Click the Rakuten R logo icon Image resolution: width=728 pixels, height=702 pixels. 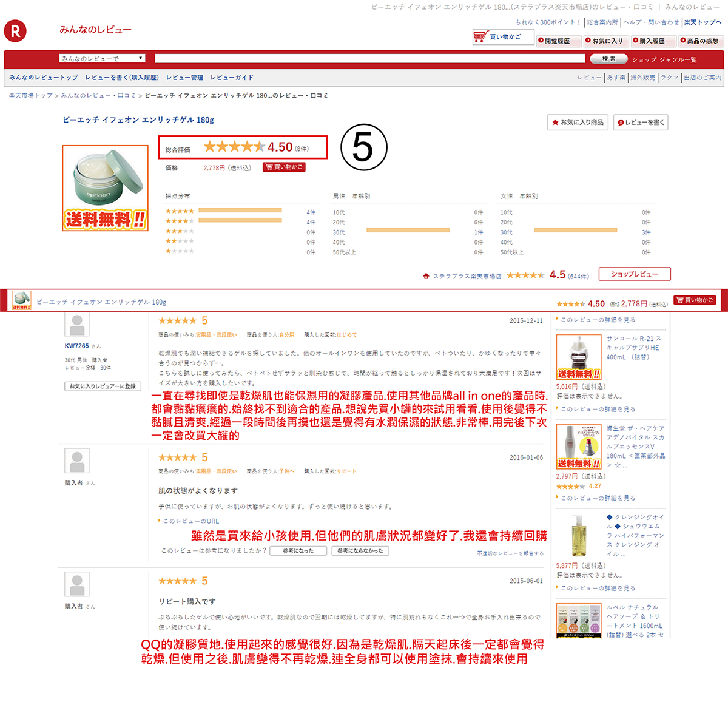coord(15,31)
